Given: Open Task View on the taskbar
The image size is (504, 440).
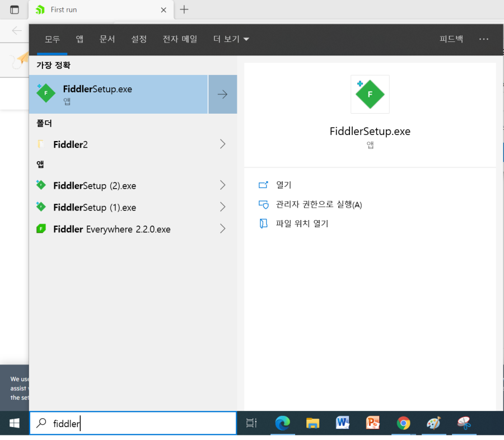Looking at the screenshot, I should pyautogui.click(x=251, y=423).
